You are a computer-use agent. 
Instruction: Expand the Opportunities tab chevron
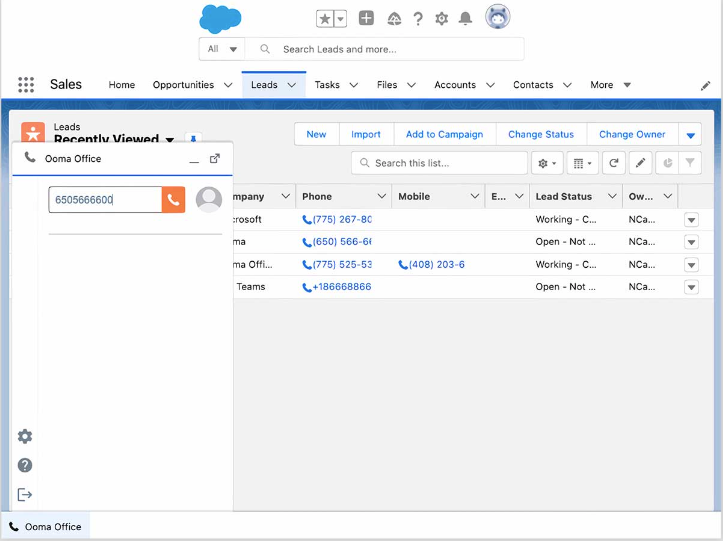228,85
